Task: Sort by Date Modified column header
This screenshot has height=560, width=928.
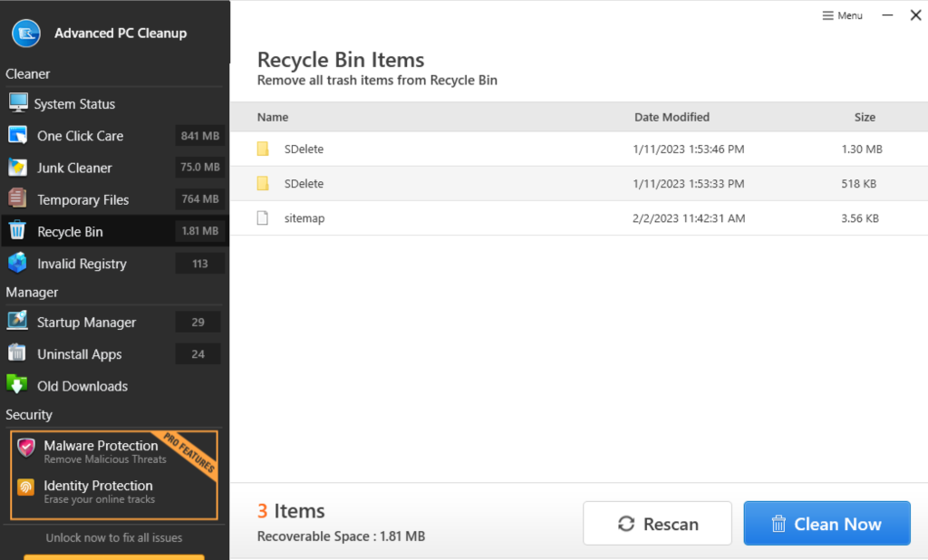Action: pyautogui.click(x=672, y=117)
